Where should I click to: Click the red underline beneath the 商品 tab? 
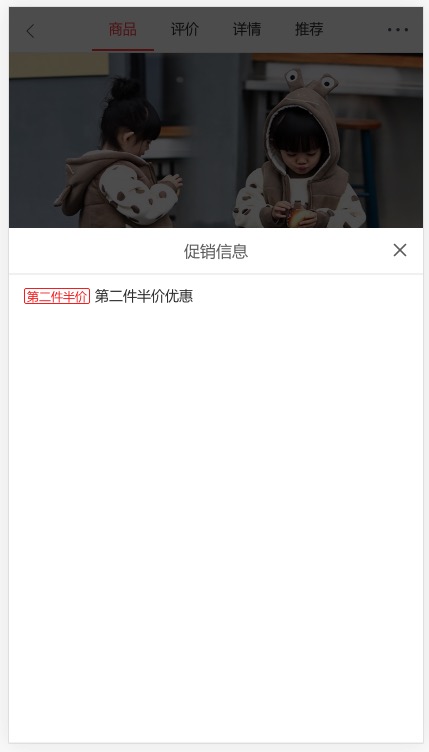click(123, 49)
